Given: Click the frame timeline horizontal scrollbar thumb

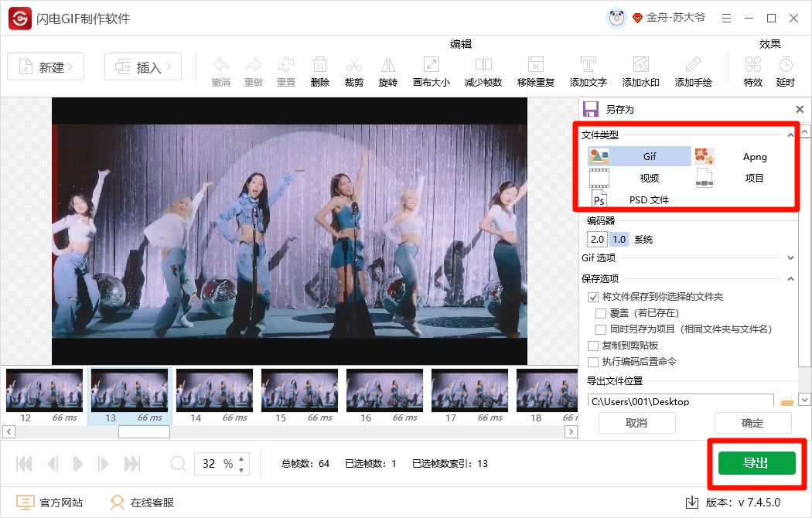Looking at the screenshot, I should pos(144,431).
